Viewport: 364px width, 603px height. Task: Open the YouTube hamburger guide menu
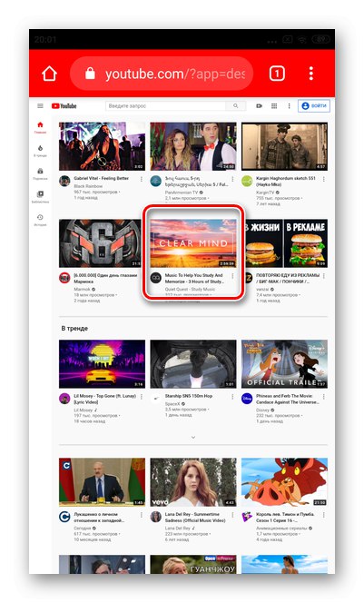pos(40,105)
